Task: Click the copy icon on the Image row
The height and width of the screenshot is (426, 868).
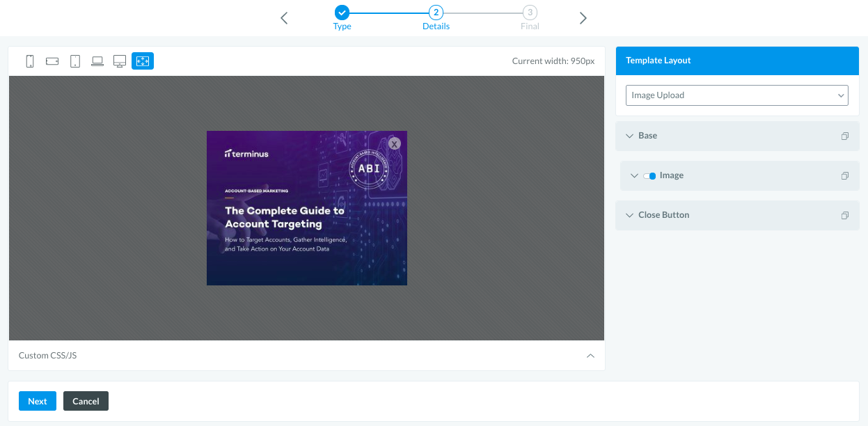Action: [x=845, y=176]
